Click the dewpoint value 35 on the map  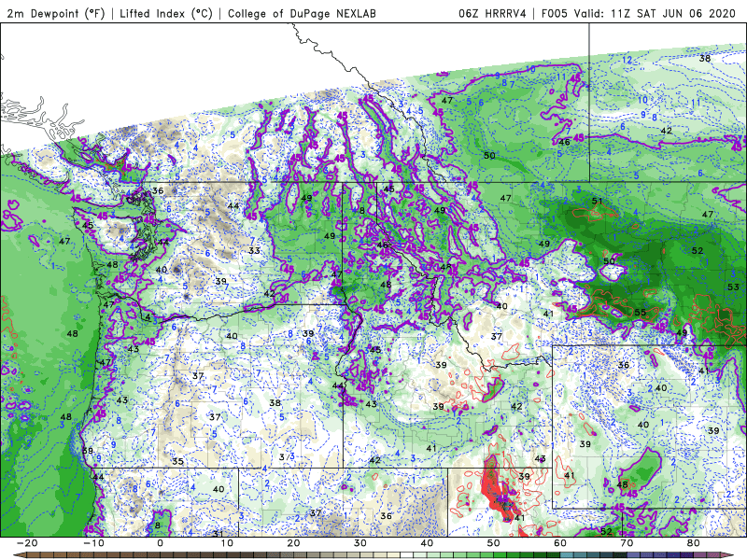click(x=177, y=461)
